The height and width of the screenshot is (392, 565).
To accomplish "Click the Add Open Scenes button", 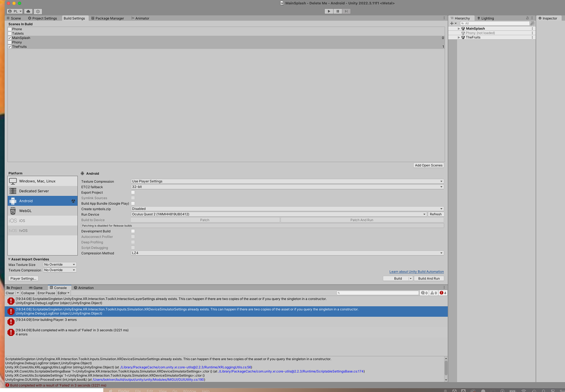I will point(429,165).
